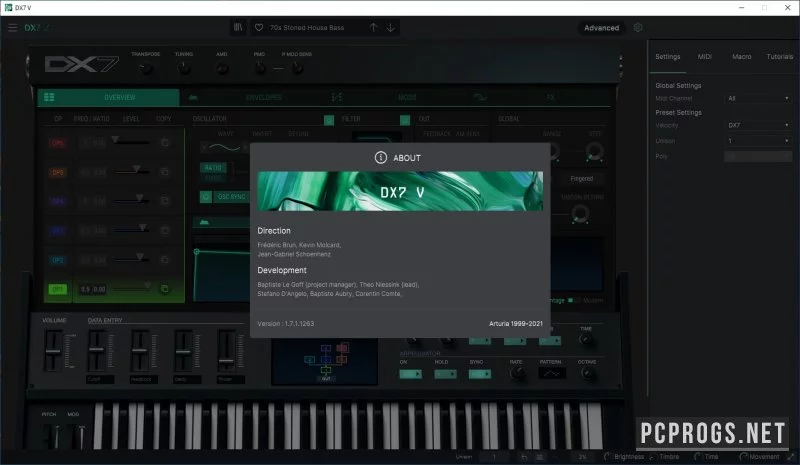Viewport: 800px width, 465px height.
Task: Click the Timbre macro control
Action: (664, 457)
